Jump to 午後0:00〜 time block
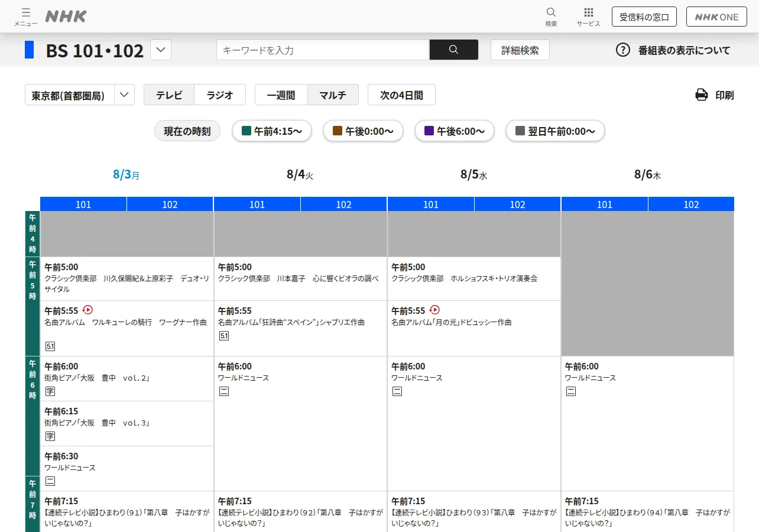This screenshot has width=759, height=532. tap(363, 131)
